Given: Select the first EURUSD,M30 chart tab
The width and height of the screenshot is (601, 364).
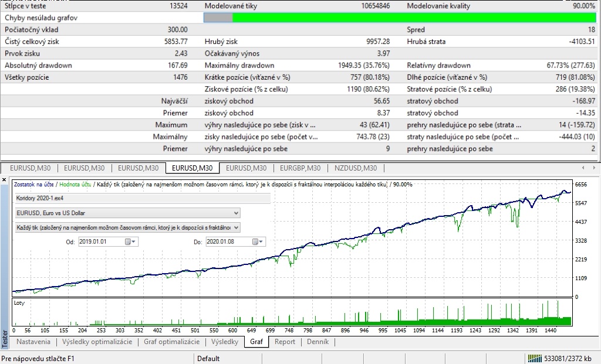Looking at the screenshot, I should (30, 168).
